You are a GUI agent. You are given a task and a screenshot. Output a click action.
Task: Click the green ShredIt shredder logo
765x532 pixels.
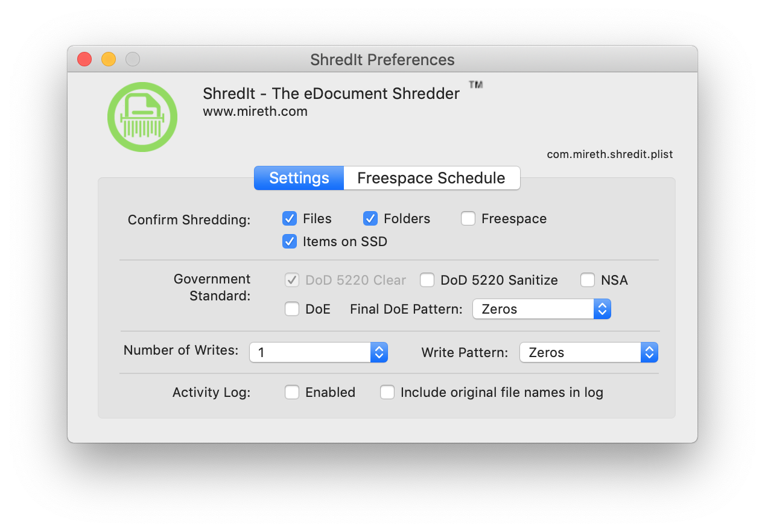142,117
